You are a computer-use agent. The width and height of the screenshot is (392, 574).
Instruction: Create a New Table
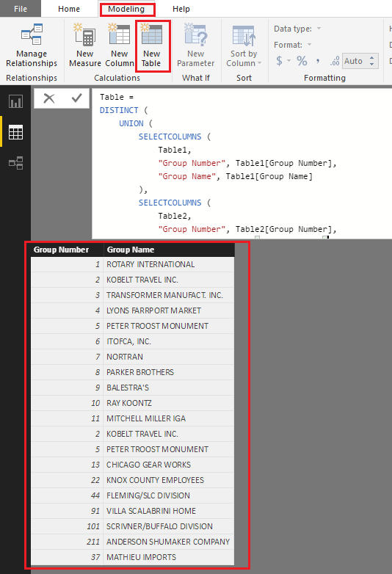(152, 46)
